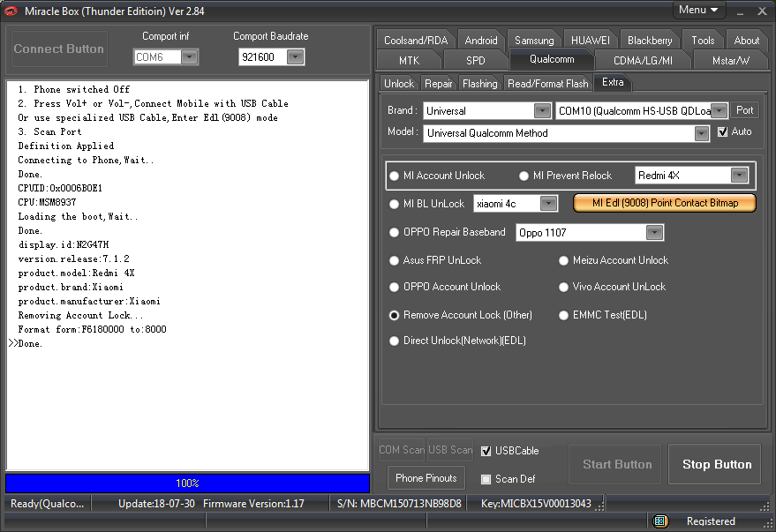Select EMMC Test(EDL) radio button
This screenshot has height=532, width=776.
click(563, 315)
